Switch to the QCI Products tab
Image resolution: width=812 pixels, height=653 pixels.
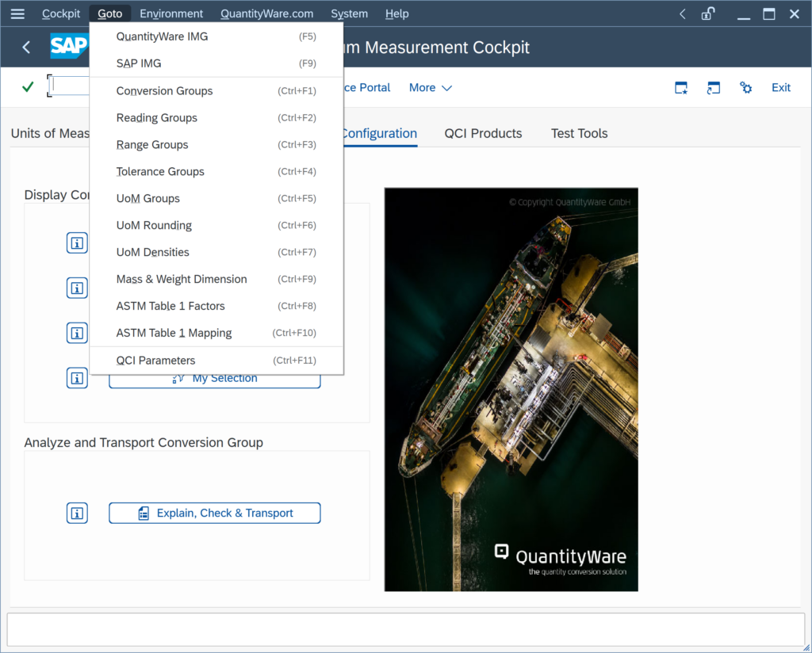[x=483, y=133]
